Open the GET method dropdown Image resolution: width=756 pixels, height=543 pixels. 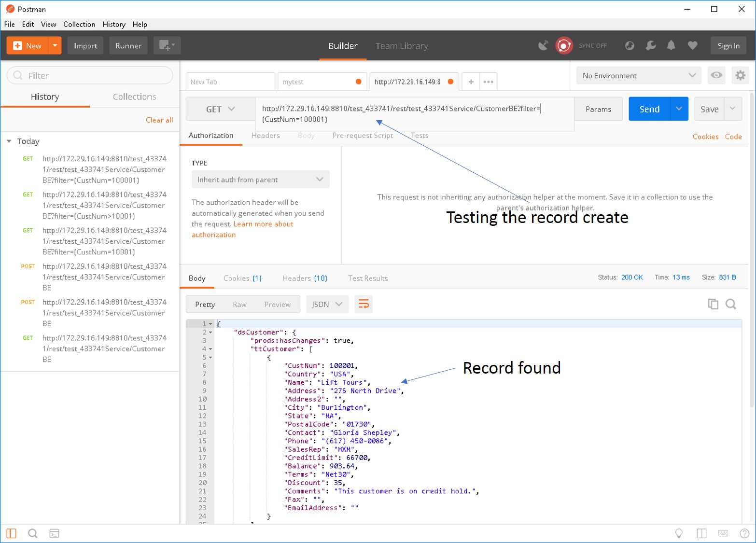coord(221,109)
